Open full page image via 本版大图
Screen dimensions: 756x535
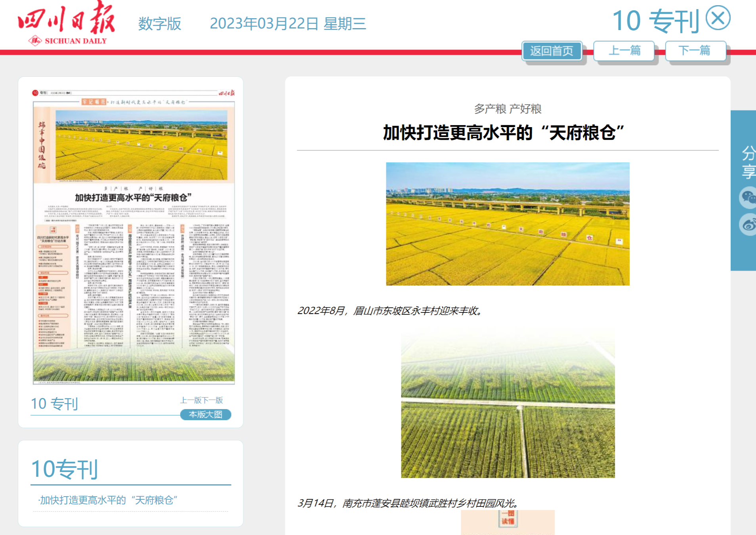(205, 415)
